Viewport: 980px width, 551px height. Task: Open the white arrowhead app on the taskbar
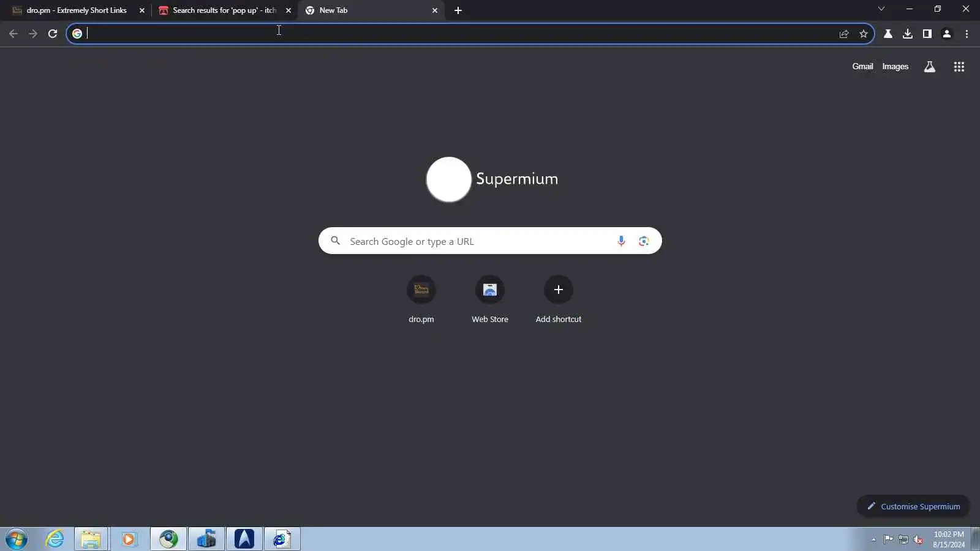point(244,539)
